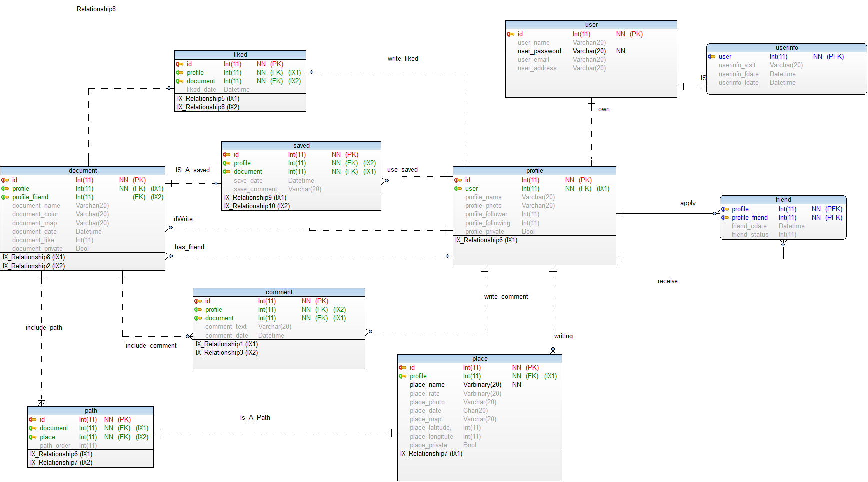This screenshot has height=482, width=868.
Task: Click profile_follower attribute in profile table
Action: click(x=486, y=214)
